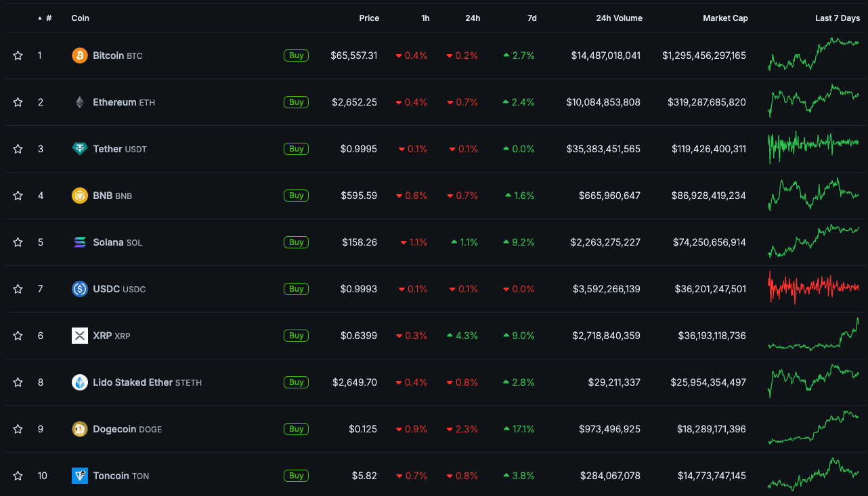
Task: Click the Toncoin coin logo
Action: [80, 476]
